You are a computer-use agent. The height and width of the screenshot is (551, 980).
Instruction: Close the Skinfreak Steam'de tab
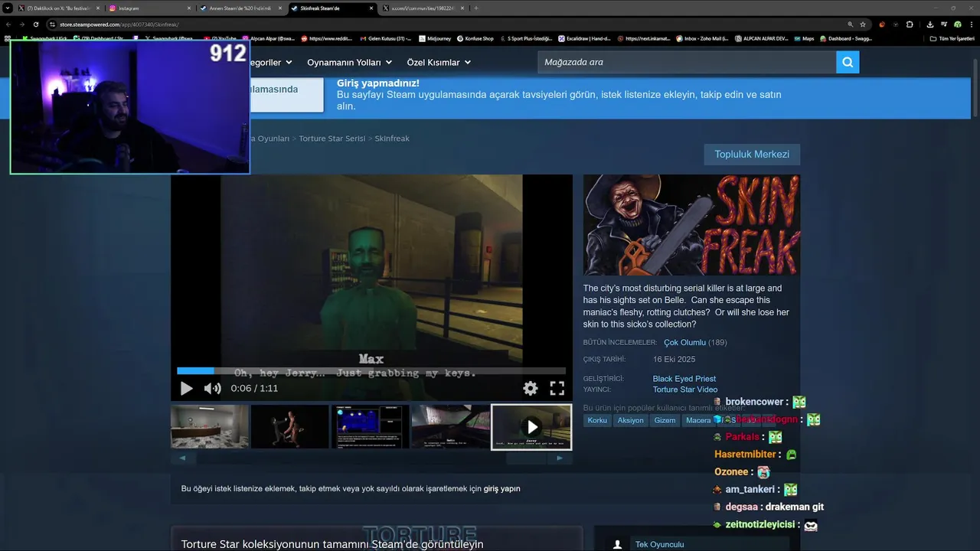click(x=371, y=8)
